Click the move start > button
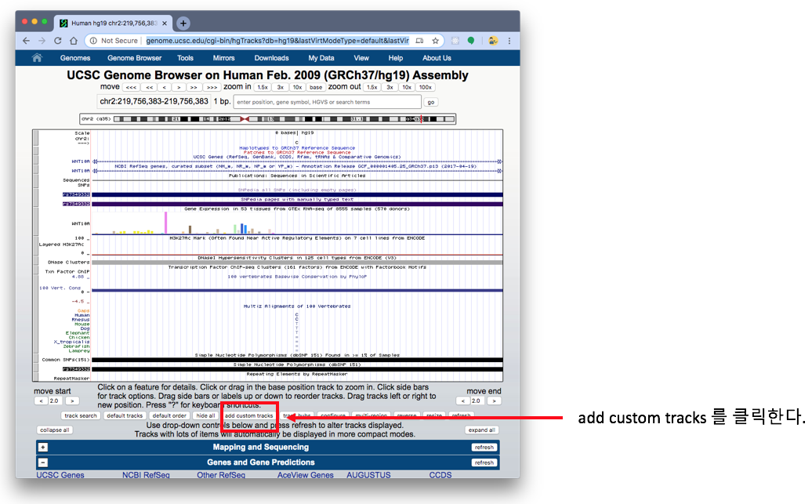 coord(72,401)
